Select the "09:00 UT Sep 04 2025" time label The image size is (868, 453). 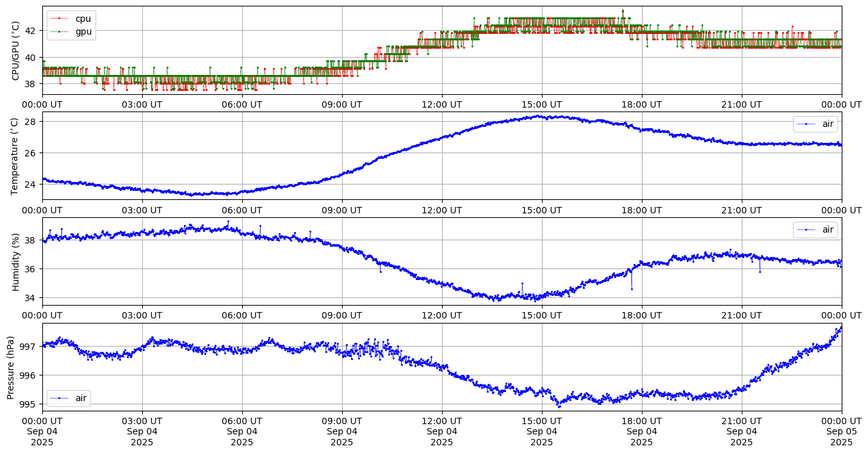(342, 432)
